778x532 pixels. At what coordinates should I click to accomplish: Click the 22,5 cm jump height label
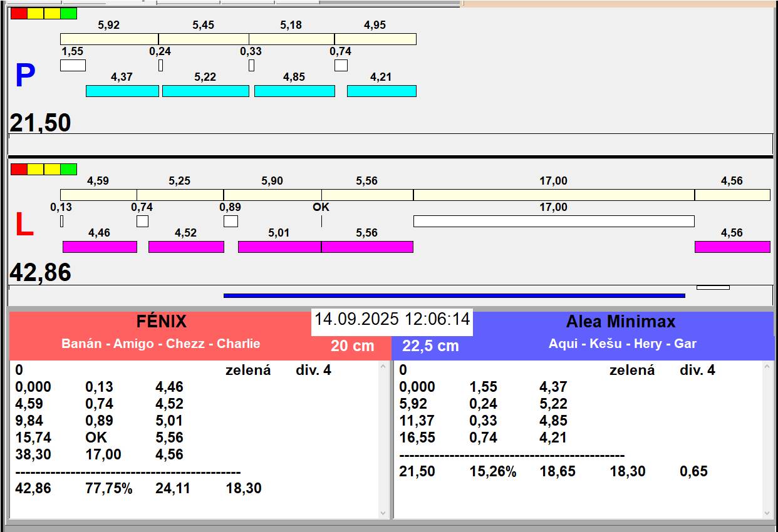[x=430, y=345]
